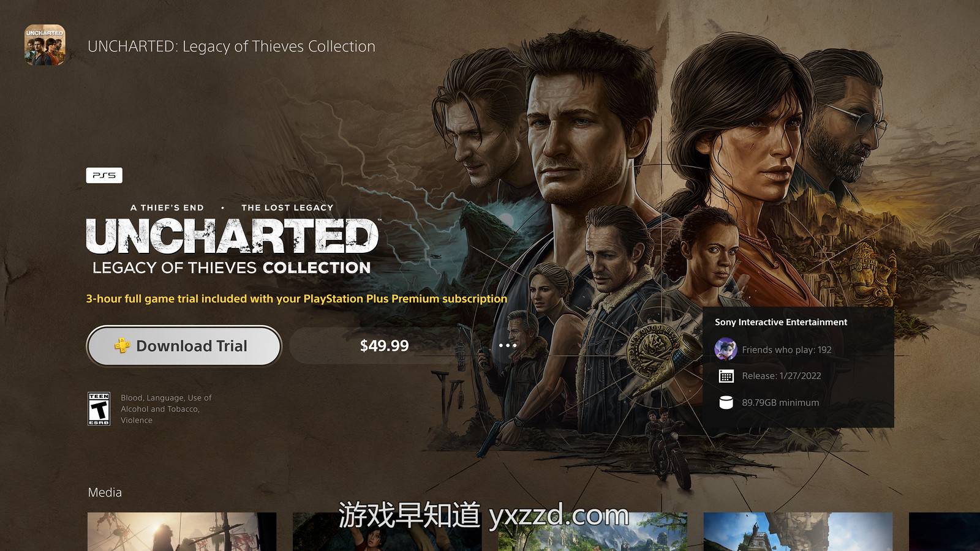Open the three-dots more options menu

(507, 345)
